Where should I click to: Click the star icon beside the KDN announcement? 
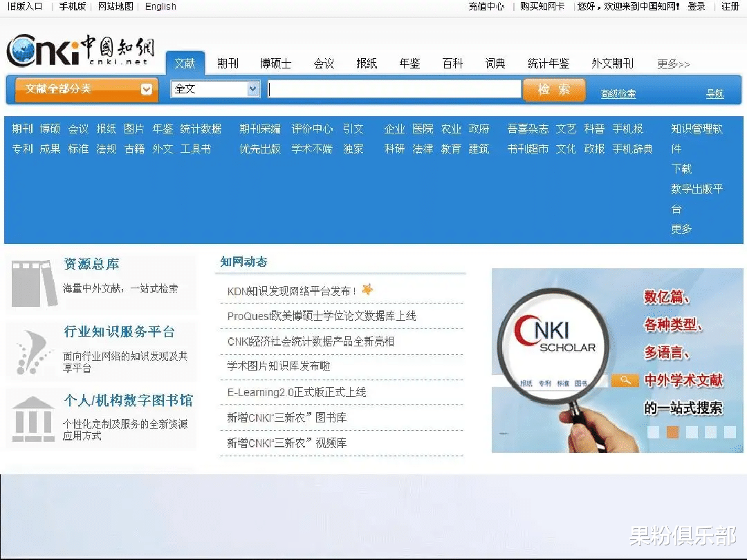click(367, 290)
